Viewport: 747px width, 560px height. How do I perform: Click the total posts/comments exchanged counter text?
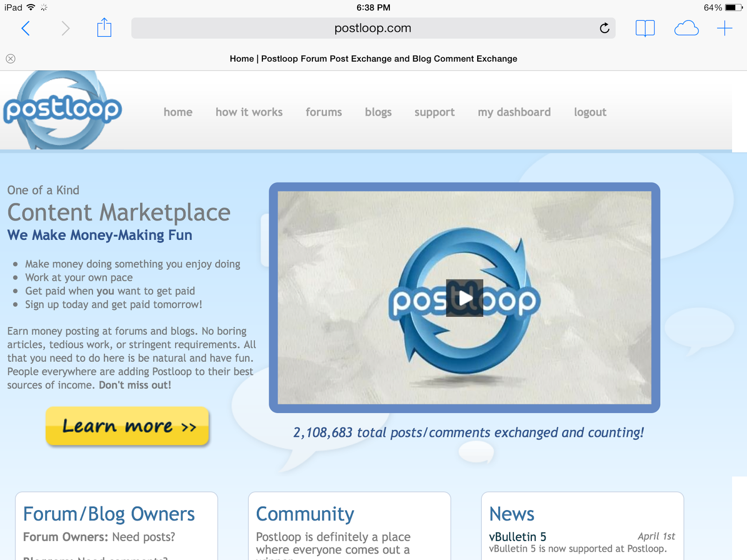pyautogui.click(x=468, y=433)
